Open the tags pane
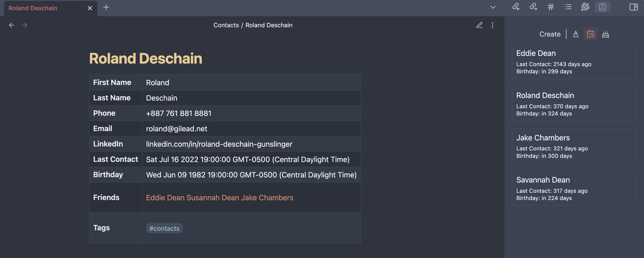Image resolution: width=644 pixels, height=258 pixels. click(551, 7)
